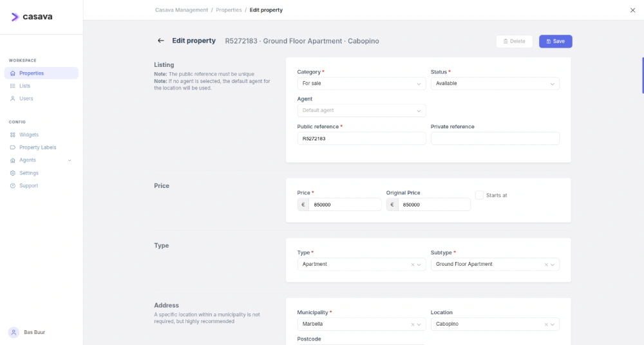Click the Lists icon in sidebar

13,86
